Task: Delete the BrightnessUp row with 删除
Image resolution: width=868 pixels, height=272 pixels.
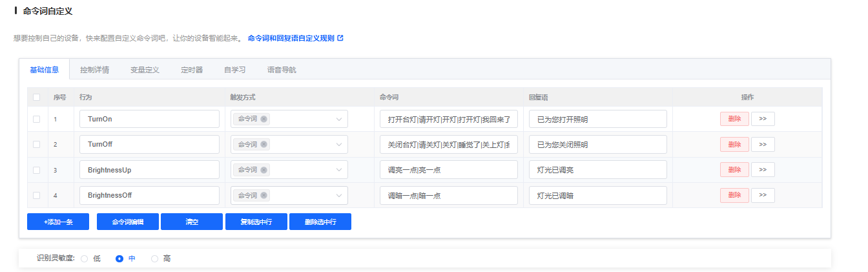Action: click(x=734, y=169)
